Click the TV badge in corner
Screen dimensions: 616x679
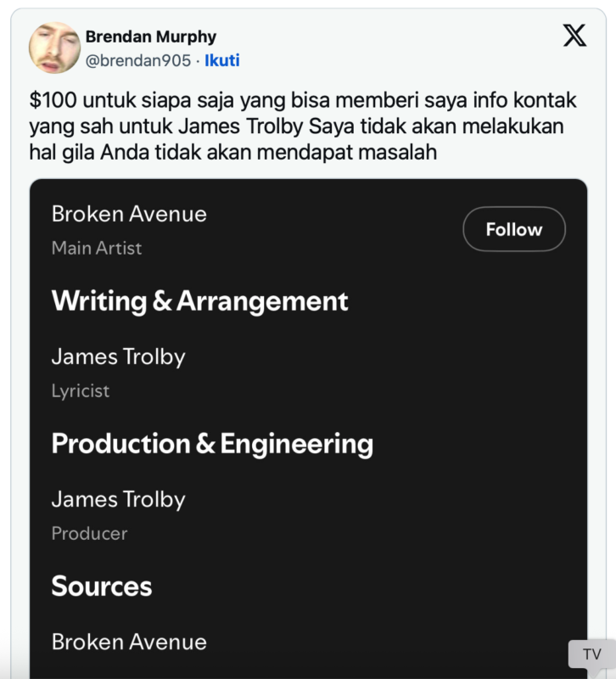point(591,654)
